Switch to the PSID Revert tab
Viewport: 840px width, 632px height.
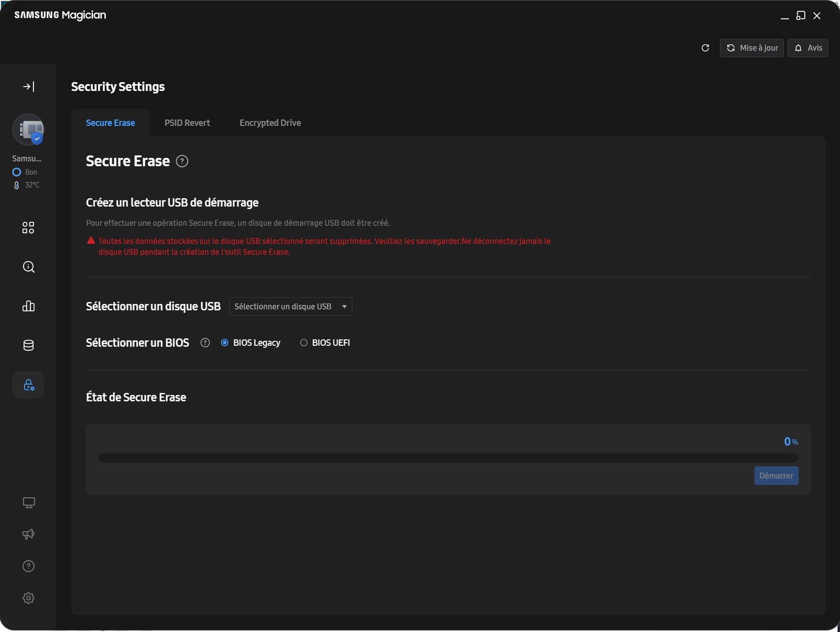[x=187, y=123]
